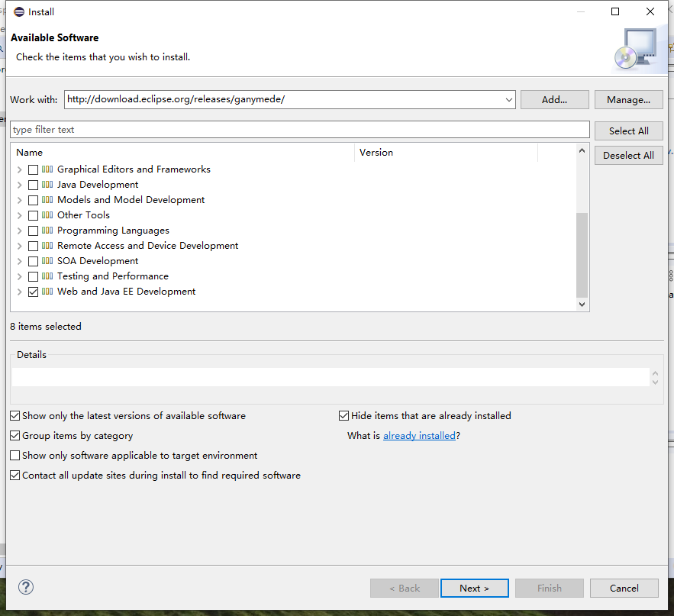This screenshot has width=674, height=616.
Task: Expand the Java Development node
Action: point(19,185)
